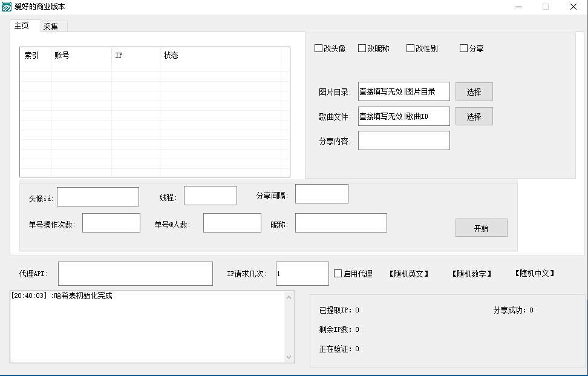Toggle the 改昵称 checkbox
This screenshot has height=376, width=588.
pos(362,48)
